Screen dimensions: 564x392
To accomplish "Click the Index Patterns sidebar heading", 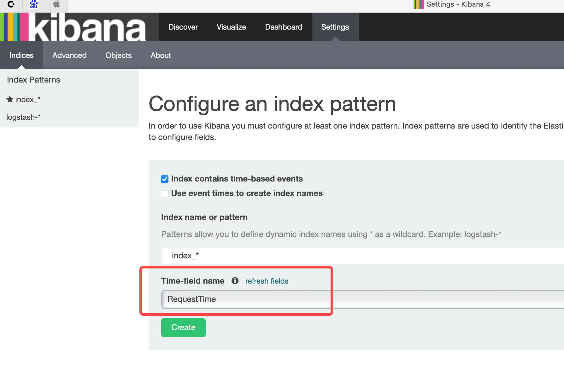I will 33,80.
